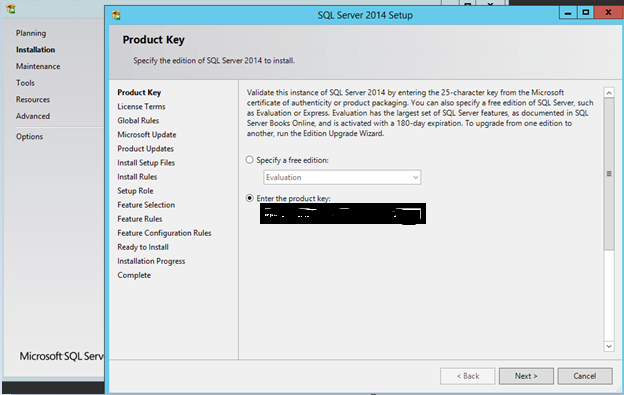Click the Cancel button
624x395 pixels.
pos(585,376)
